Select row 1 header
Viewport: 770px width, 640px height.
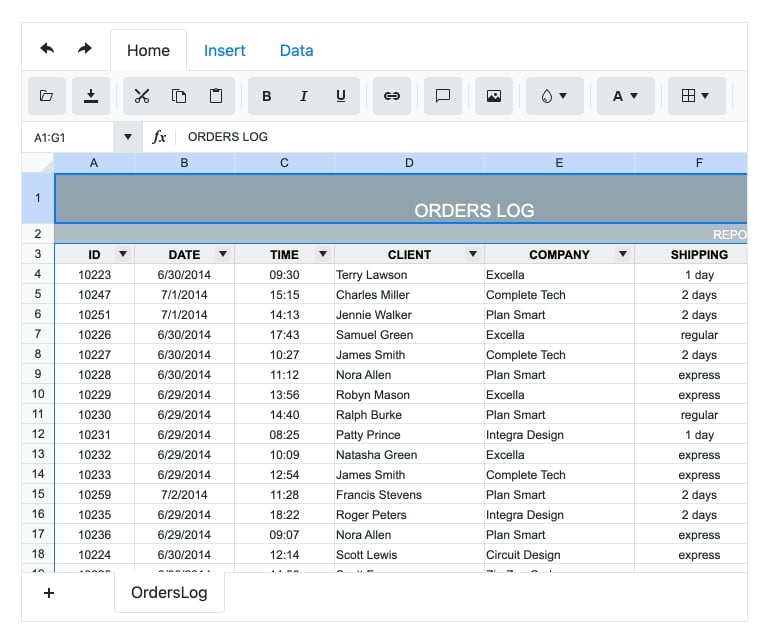tap(38, 198)
